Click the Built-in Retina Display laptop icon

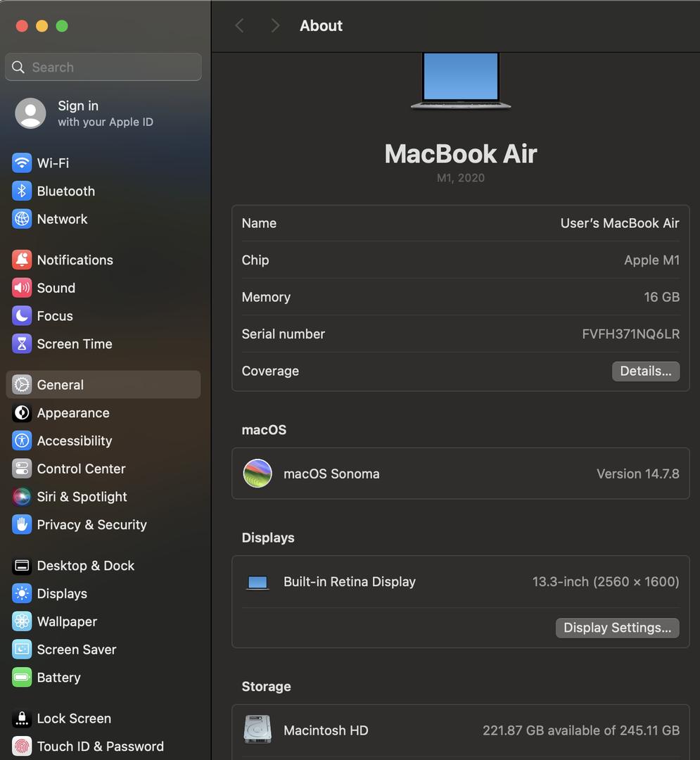pyautogui.click(x=257, y=583)
